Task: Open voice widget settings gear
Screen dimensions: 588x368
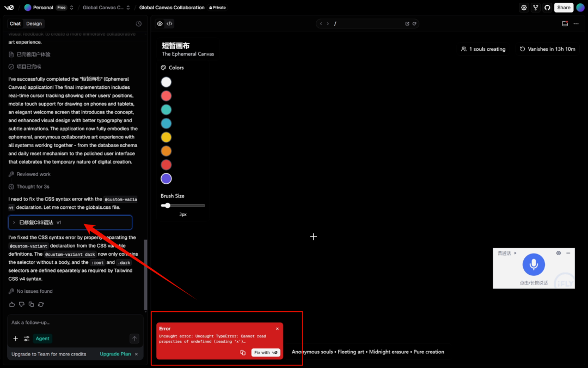Action: pos(559,253)
